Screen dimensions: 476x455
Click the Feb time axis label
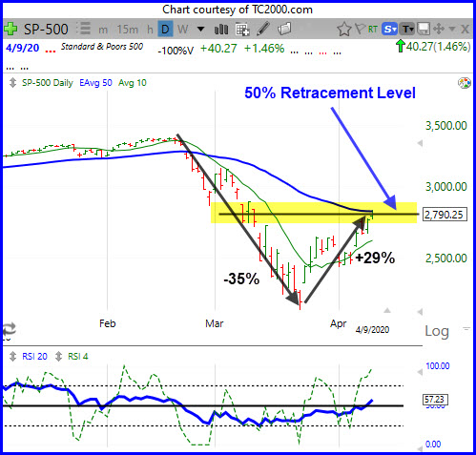pos(108,323)
